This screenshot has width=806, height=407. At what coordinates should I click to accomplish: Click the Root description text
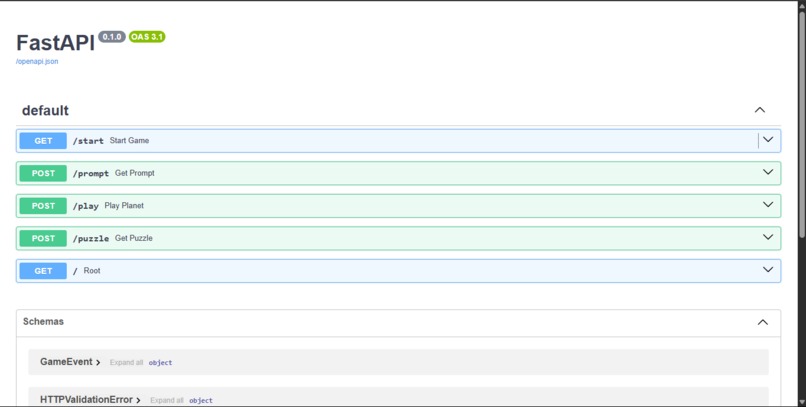coord(92,270)
